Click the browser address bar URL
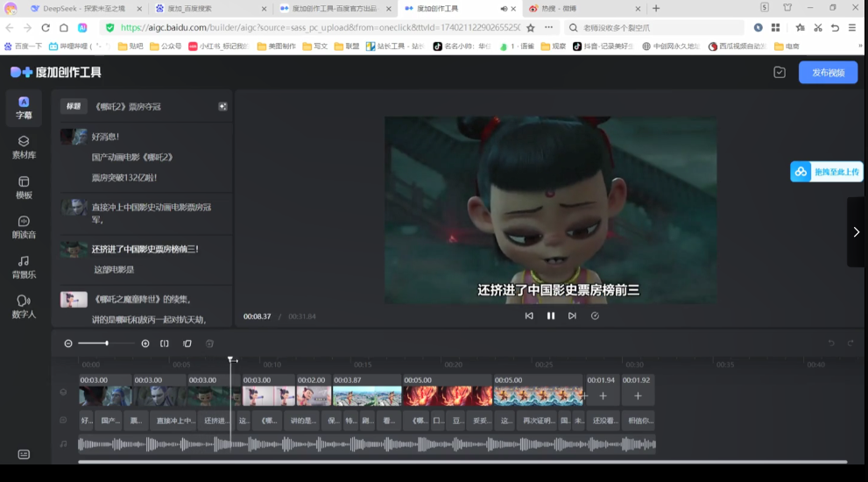 click(320, 27)
